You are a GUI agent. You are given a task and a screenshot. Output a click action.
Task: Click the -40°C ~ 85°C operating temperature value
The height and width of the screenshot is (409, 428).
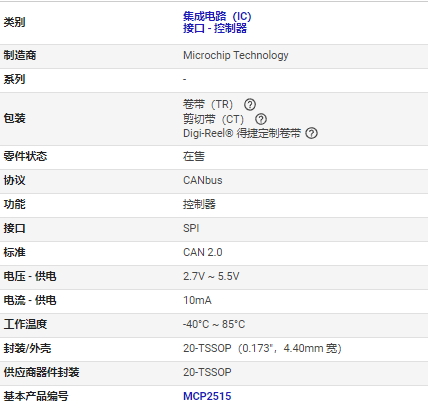(x=214, y=324)
